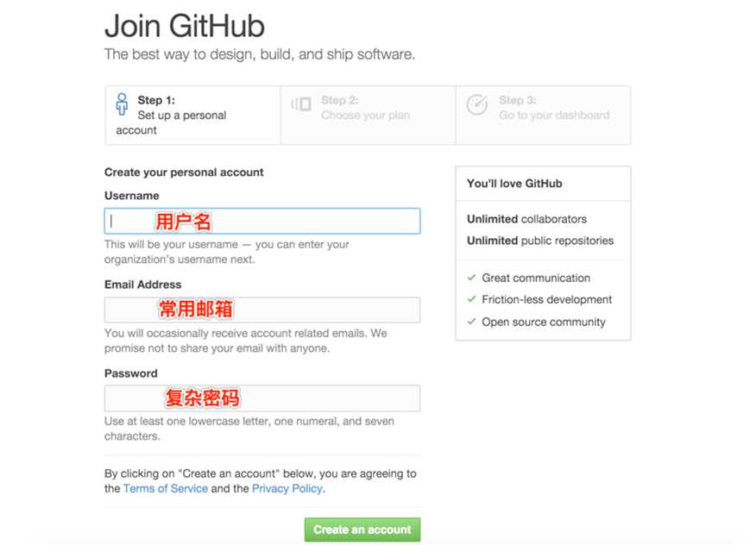Click into the Email Address field
The image size is (756, 545).
pos(262,310)
